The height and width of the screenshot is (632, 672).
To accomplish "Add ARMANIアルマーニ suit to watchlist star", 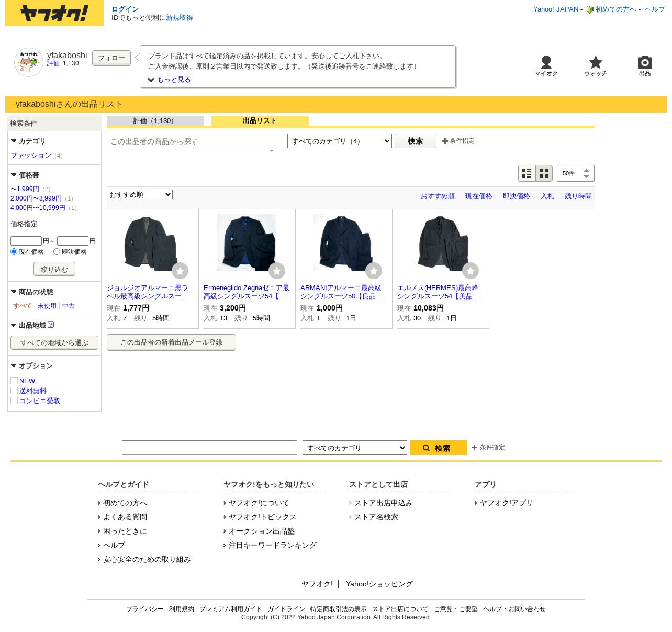I will [x=374, y=271].
